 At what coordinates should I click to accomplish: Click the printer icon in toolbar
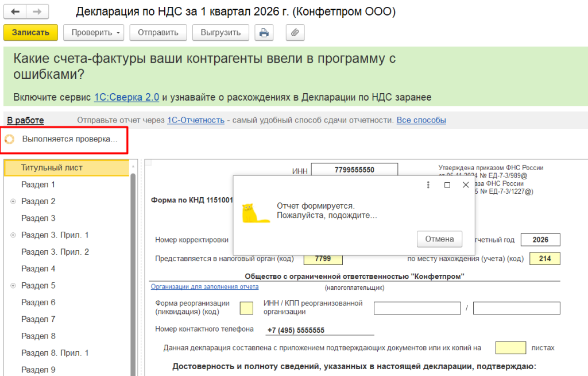click(264, 33)
